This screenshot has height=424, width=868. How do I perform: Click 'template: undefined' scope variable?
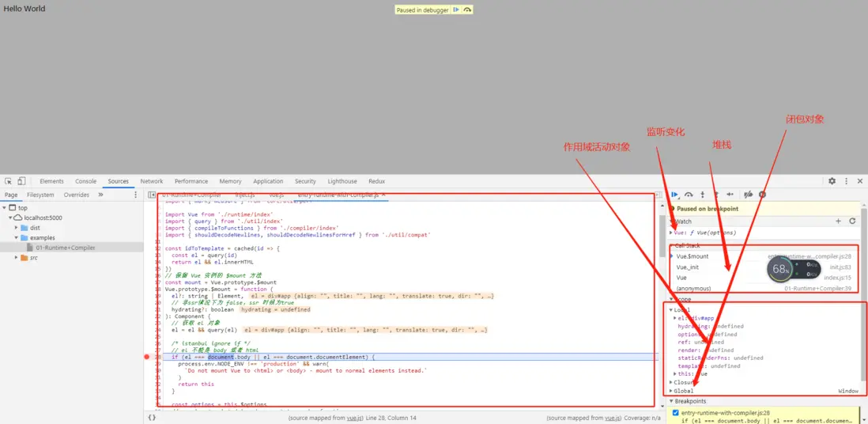tap(708, 366)
